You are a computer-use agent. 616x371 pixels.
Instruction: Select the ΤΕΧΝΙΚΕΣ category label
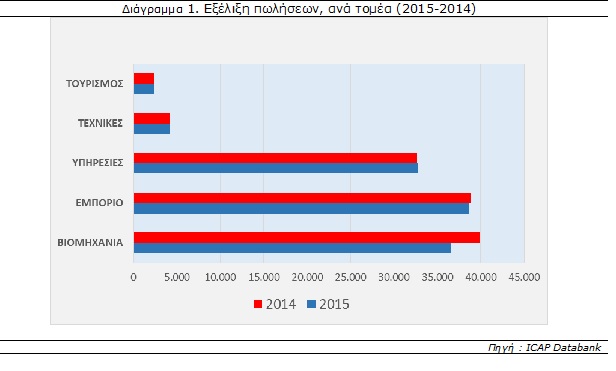[101, 123]
